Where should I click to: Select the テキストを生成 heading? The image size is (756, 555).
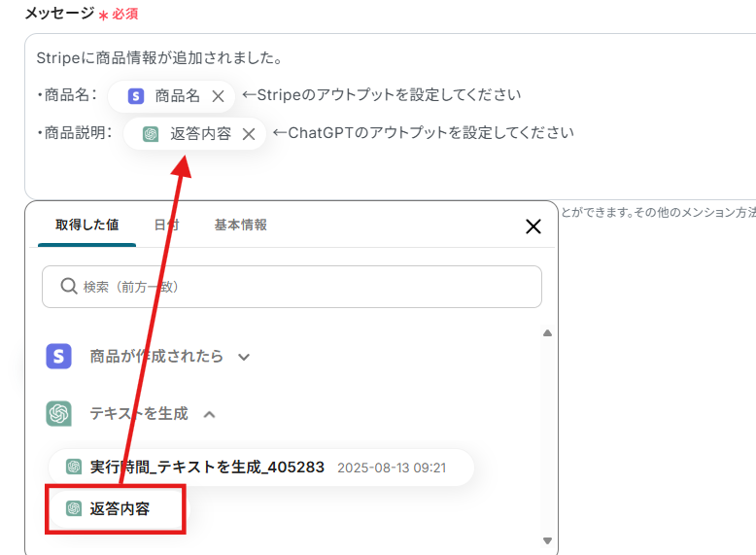(x=139, y=414)
